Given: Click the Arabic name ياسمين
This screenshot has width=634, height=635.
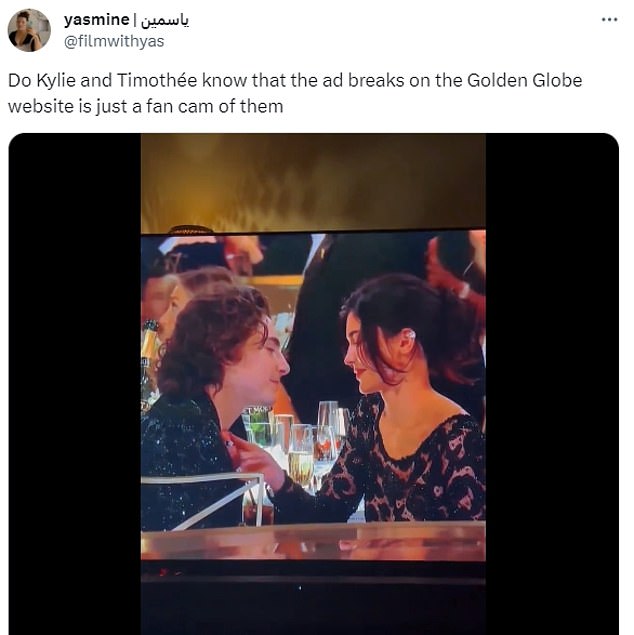Looking at the screenshot, I should pos(165,20).
